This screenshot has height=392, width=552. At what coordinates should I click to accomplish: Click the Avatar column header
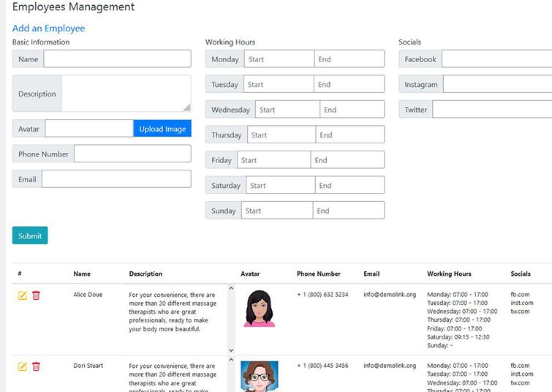tap(250, 274)
